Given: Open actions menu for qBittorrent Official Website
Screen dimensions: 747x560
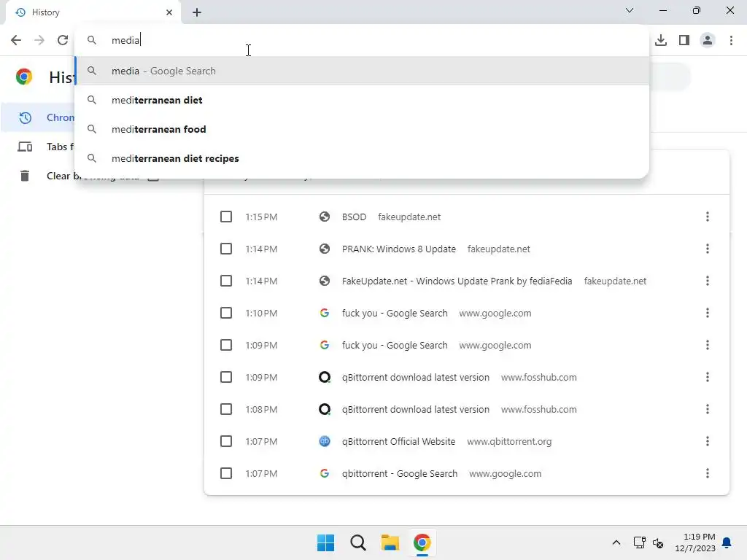Looking at the screenshot, I should pyautogui.click(x=708, y=441).
